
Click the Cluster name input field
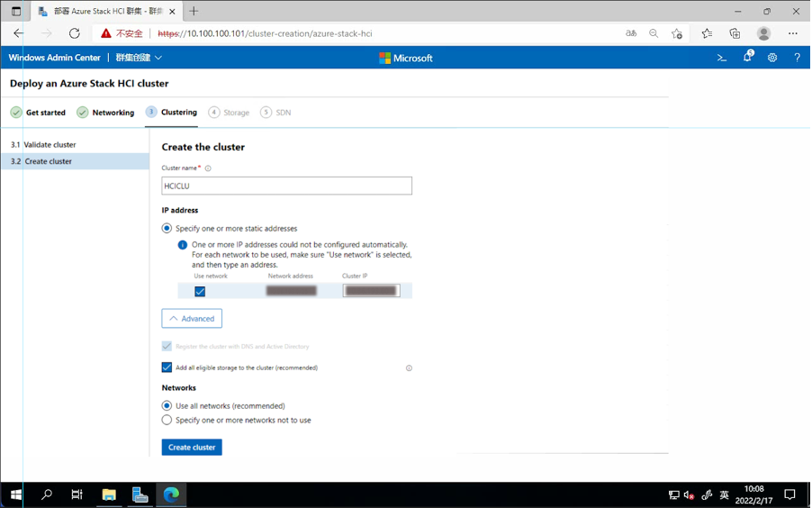(x=287, y=186)
